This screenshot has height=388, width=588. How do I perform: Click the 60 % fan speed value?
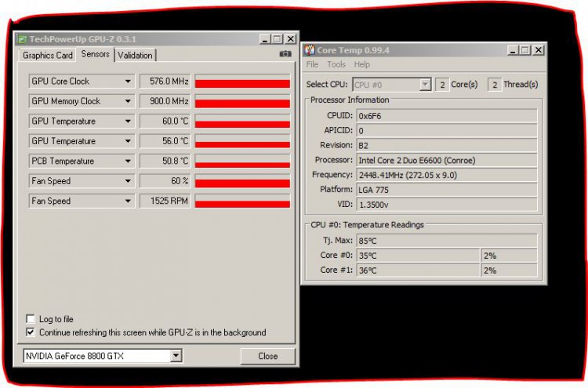tap(165, 181)
